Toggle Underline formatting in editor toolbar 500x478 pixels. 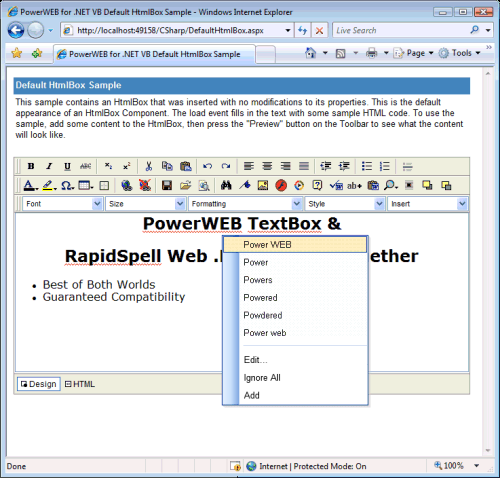click(67, 166)
